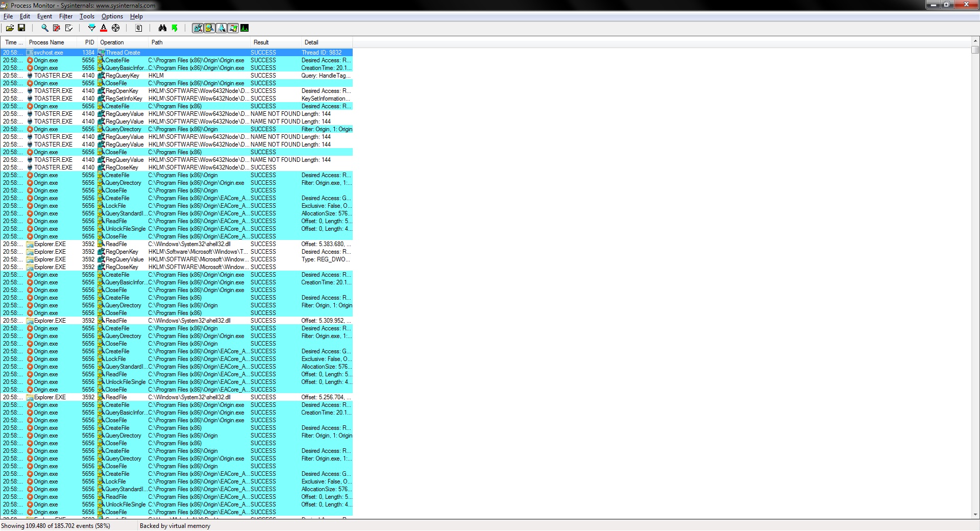Click the 'Query: HandleTag...' detail cell
The image size is (980, 531).
[x=327, y=76]
